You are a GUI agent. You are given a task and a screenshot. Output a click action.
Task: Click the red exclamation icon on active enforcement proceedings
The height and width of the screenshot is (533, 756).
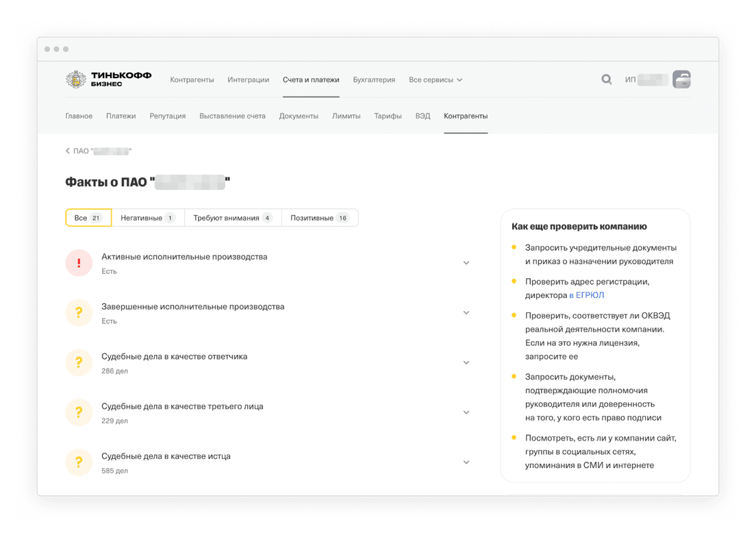[79, 262]
